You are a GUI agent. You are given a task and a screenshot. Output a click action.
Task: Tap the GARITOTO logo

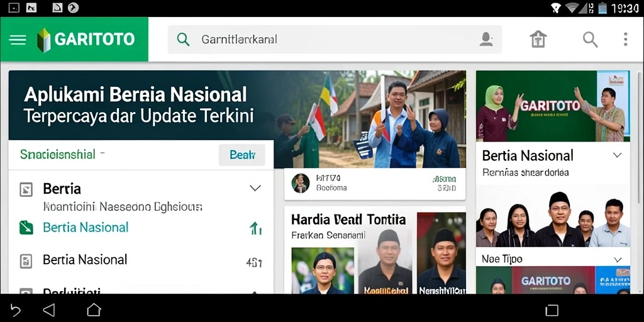(86, 40)
